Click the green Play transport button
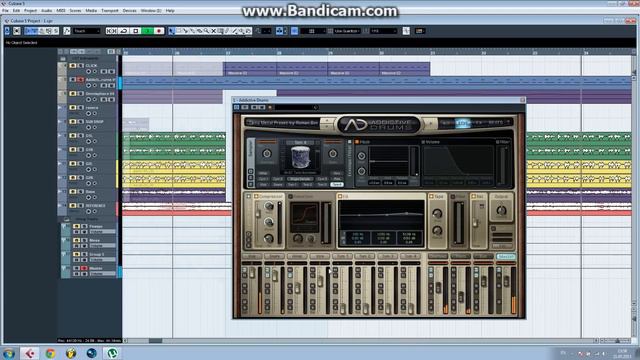640x360 pixels. 148,31
